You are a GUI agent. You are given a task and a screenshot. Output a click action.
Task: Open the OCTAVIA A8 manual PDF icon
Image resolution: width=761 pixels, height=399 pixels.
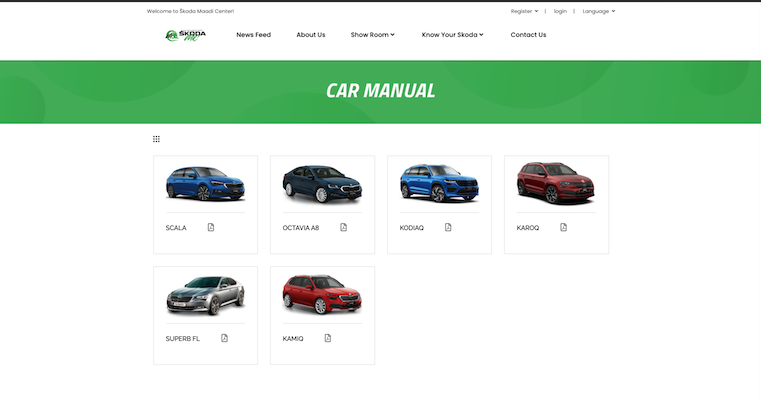click(x=343, y=227)
